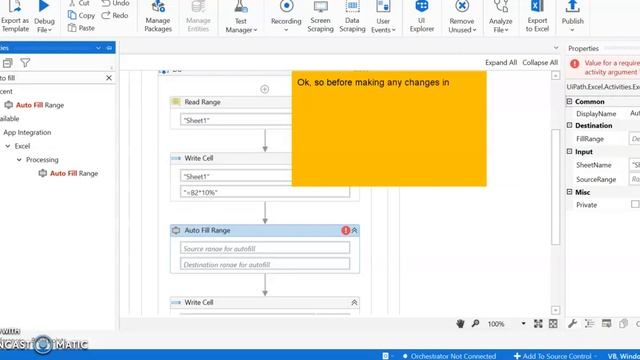Viewport: 640px width, 360px height.
Task: Edit Write Cell Sheet1 field
Action: point(236,177)
